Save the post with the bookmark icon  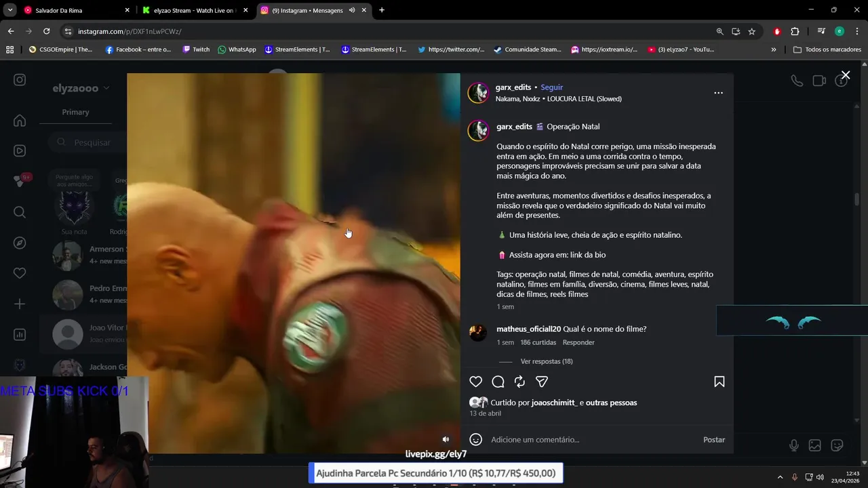[719, 382]
